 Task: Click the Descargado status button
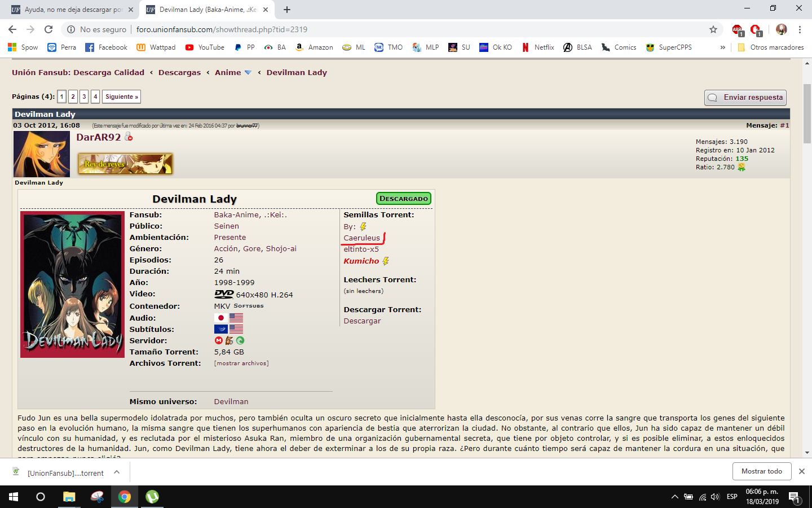[x=404, y=199]
